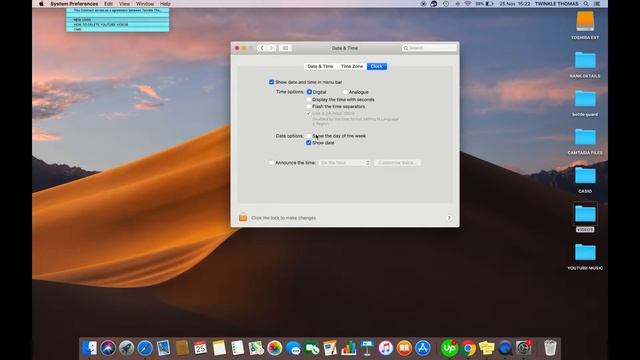Open Books orange icon in Dock

[404, 348]
